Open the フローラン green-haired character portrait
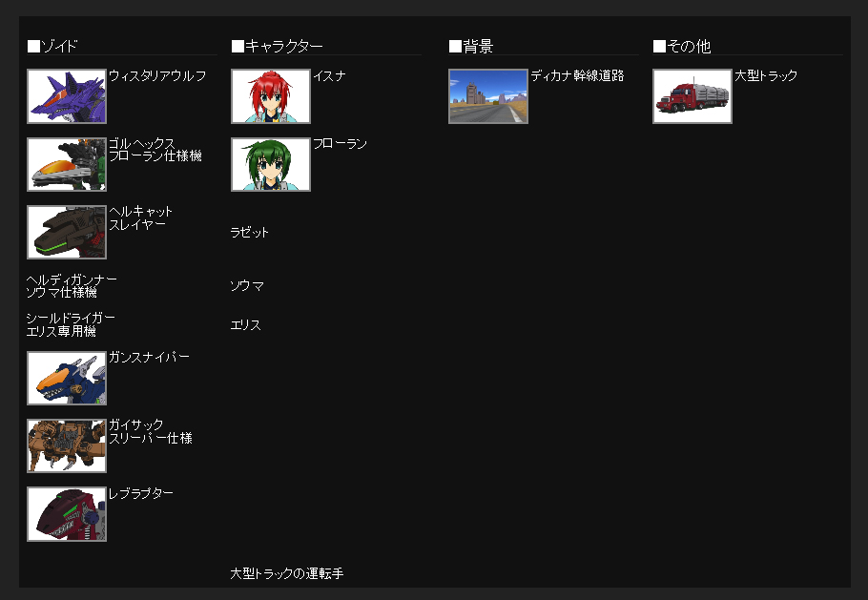 (x=271, y=164)
